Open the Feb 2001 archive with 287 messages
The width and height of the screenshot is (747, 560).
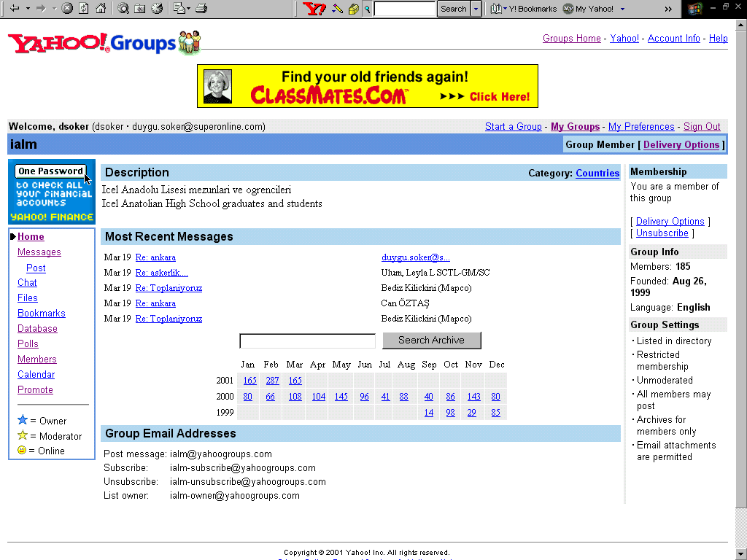(273, 381)
